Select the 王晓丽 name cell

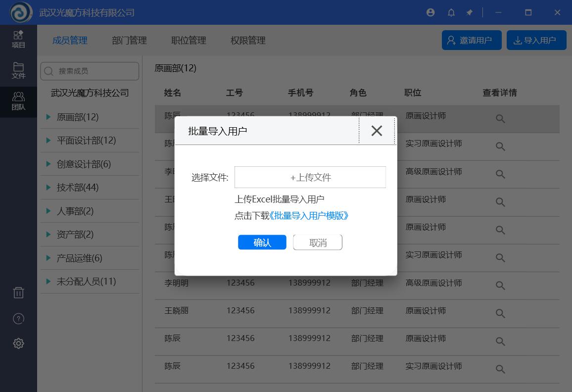tap(176, 311)
